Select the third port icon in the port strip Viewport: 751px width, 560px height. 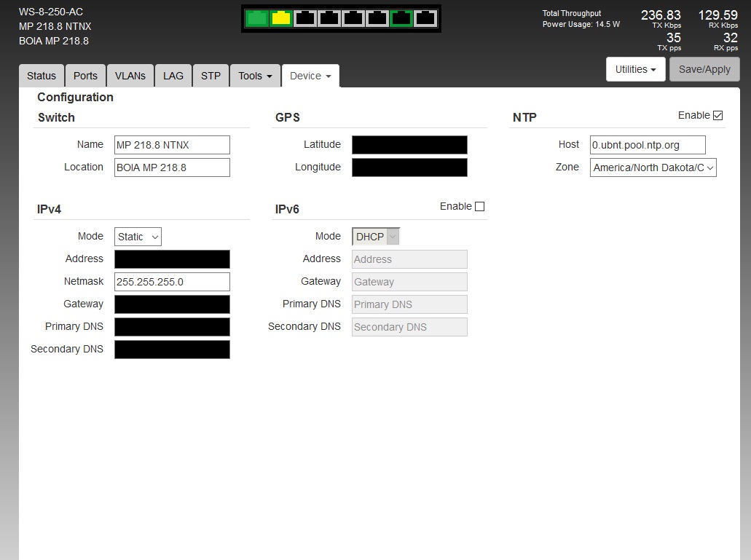[x=304, y=19]
